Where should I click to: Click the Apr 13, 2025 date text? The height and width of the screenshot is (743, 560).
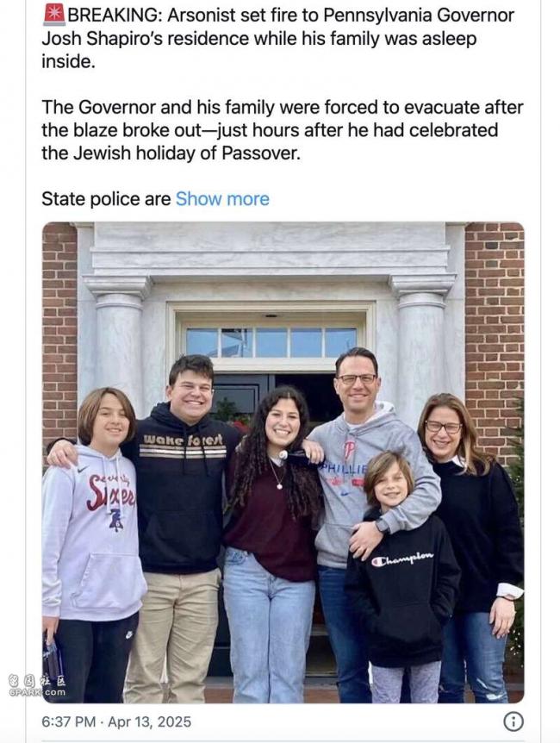coord(150,721)
